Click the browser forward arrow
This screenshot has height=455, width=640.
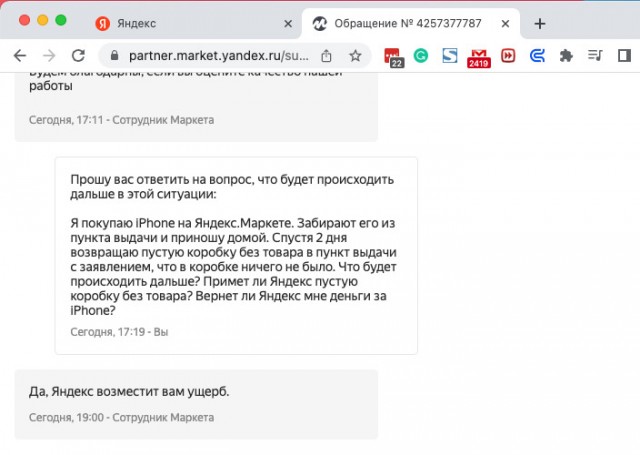point(50,56)
